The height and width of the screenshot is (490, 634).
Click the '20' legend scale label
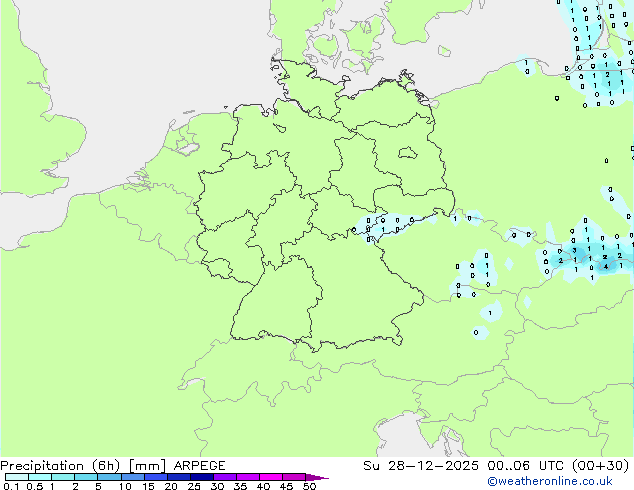[x=171, y=486]
